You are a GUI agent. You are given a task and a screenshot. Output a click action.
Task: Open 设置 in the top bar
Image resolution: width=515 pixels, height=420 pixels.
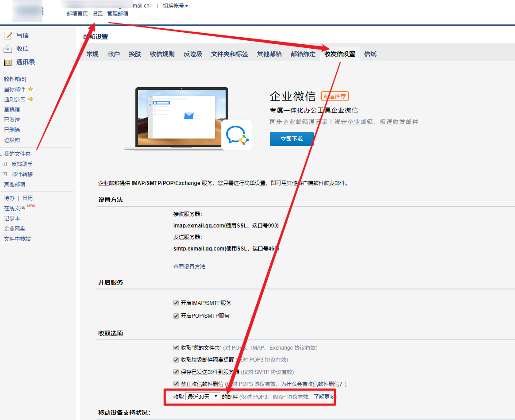(97, 13)
